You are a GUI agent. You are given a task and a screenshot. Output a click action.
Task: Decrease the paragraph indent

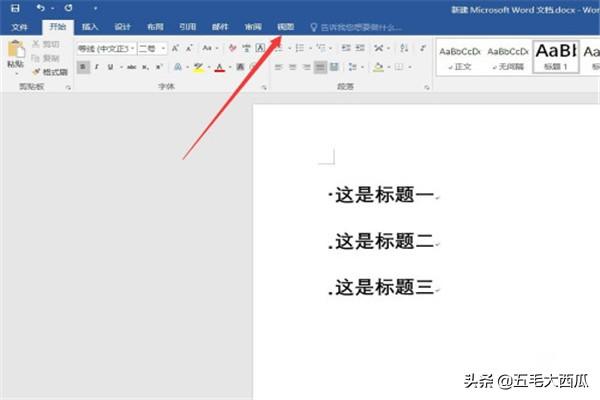346,48
